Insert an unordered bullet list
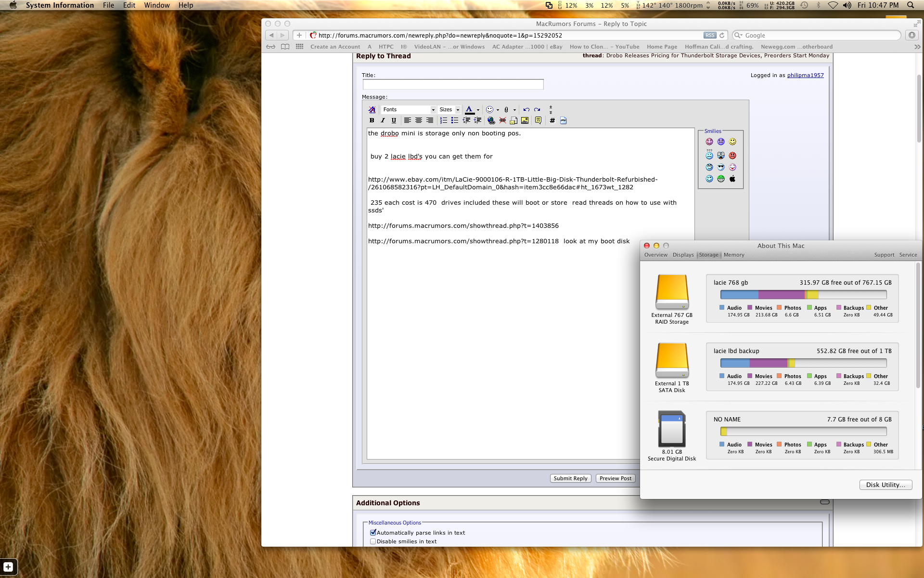 (x=455, y=120)
